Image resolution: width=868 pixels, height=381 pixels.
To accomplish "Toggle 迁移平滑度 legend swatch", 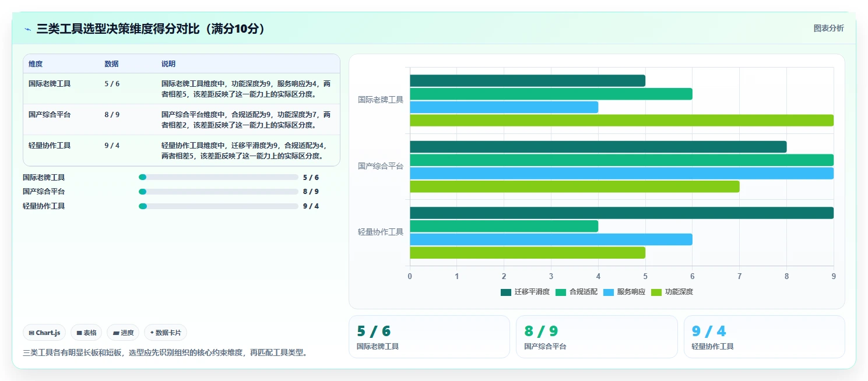I will pyautogui.click(x=505, y=292).
